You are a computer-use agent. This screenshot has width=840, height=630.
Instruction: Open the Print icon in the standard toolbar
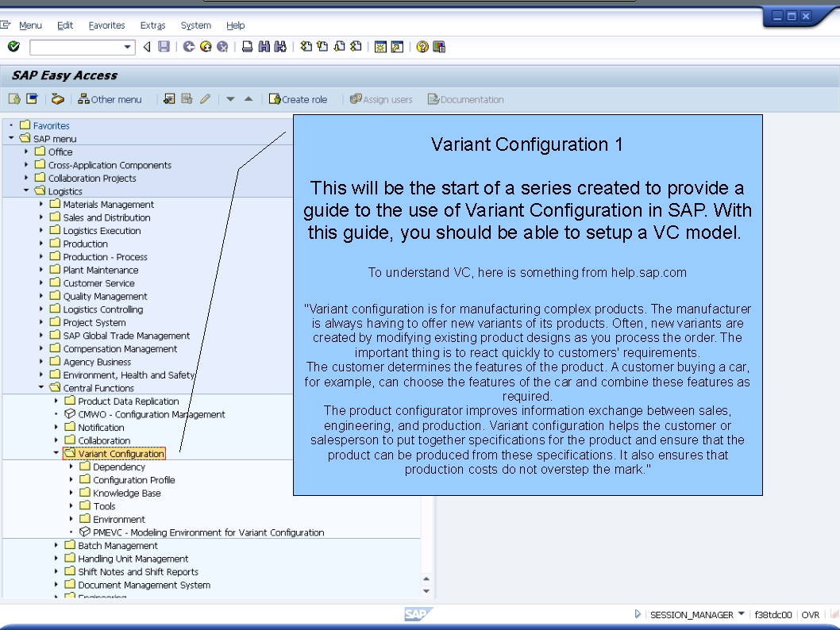tap(246, 46)
